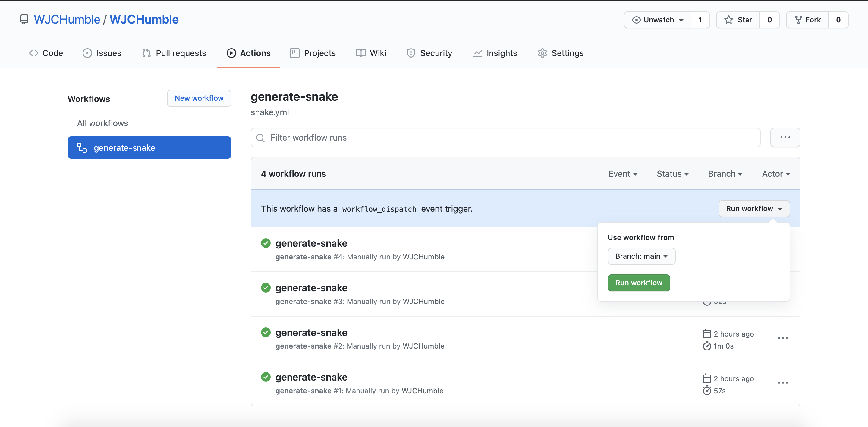This screenshot has width=868, height=427.
Task: Click stopwatch icon beside 1m 0s
Action: [x=707, y=346]
